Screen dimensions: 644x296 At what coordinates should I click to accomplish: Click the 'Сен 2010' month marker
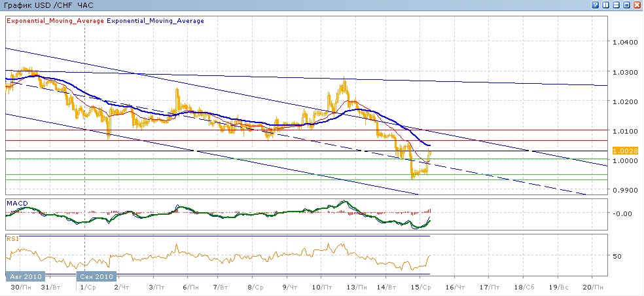[x=97, y=276]
